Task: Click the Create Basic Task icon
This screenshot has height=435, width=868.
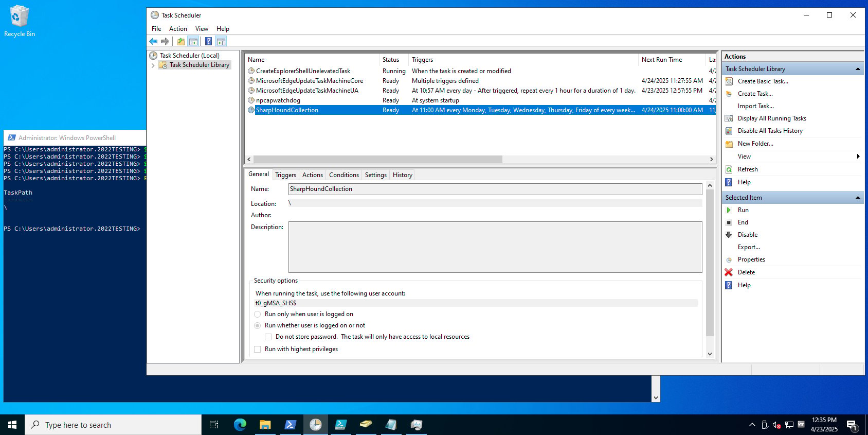Action: coord(729,81)
